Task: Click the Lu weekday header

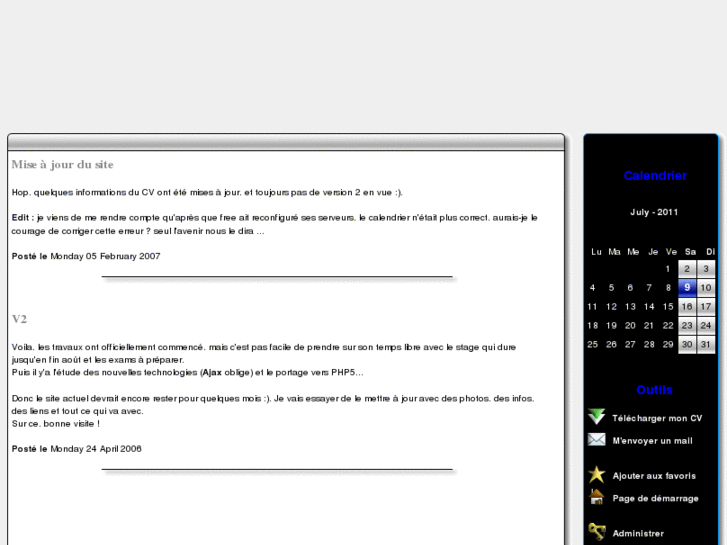Action: [596, 252]
